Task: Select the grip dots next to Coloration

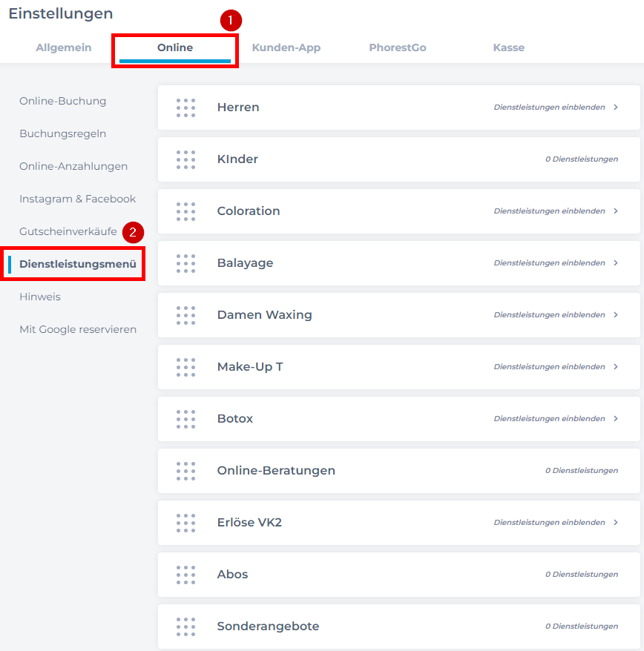Action: point(185,212)
